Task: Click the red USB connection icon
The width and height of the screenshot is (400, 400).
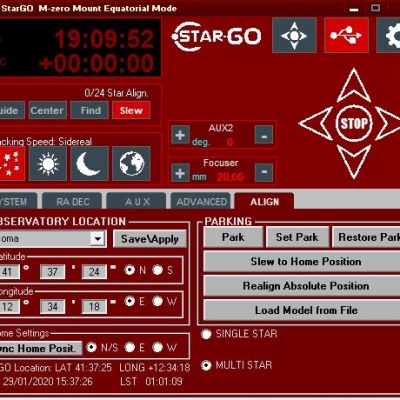Action: (346, 35)
